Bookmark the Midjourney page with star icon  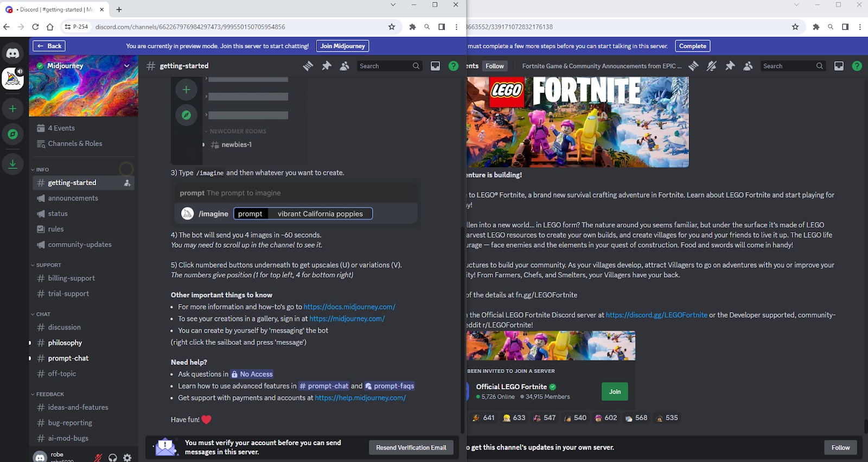(392, 27)
